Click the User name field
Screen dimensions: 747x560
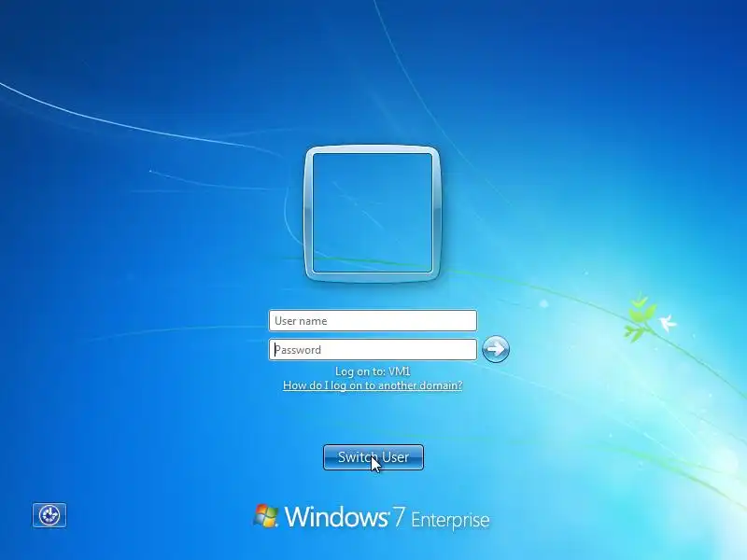point(373,320)
